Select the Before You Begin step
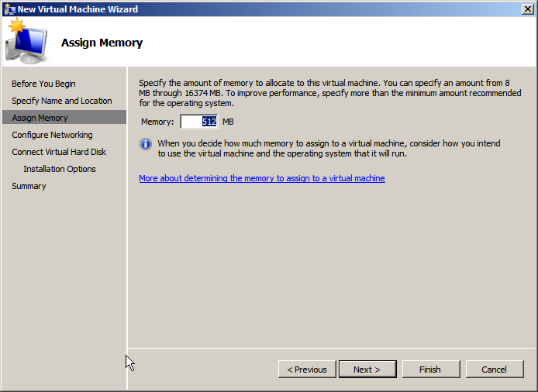The height and width of the screenshot is (392, 538). point(43,84)
